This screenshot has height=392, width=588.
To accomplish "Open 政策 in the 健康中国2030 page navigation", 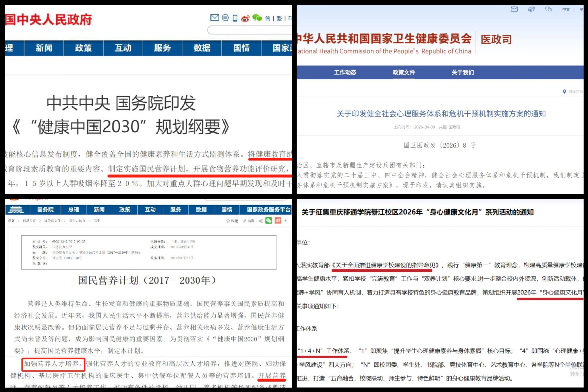I will 83,48.
